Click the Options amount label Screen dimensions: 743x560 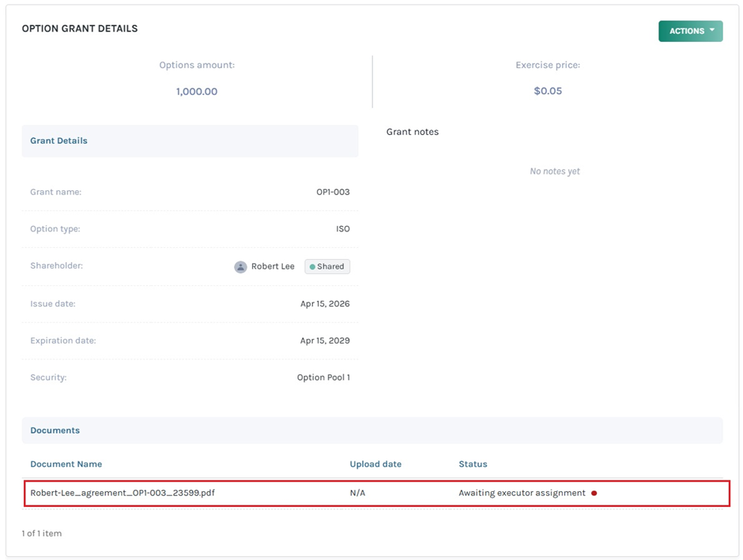pos(197,65)
